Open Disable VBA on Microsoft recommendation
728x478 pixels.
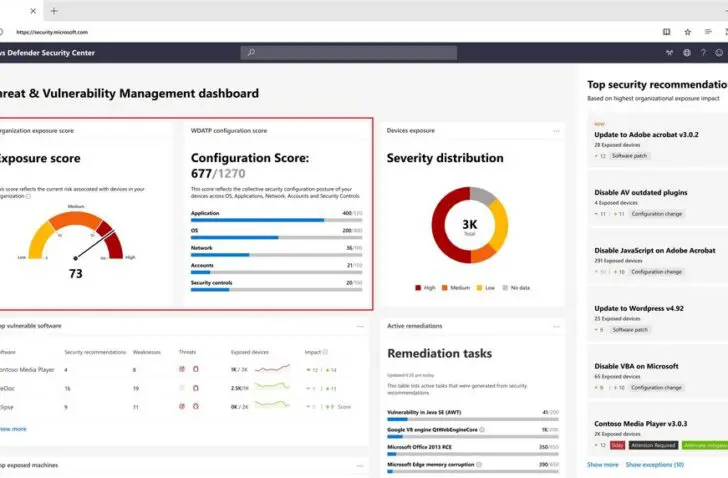[x=636, y=366]
